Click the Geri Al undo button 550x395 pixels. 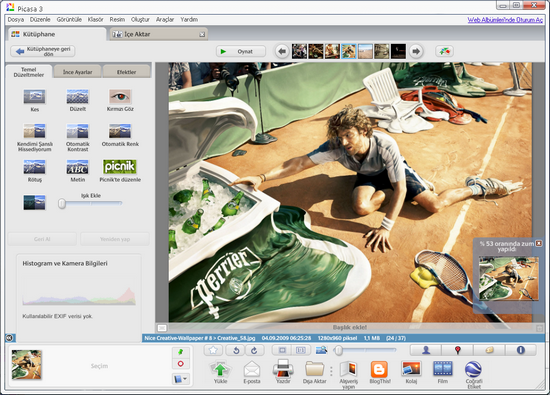42,239
